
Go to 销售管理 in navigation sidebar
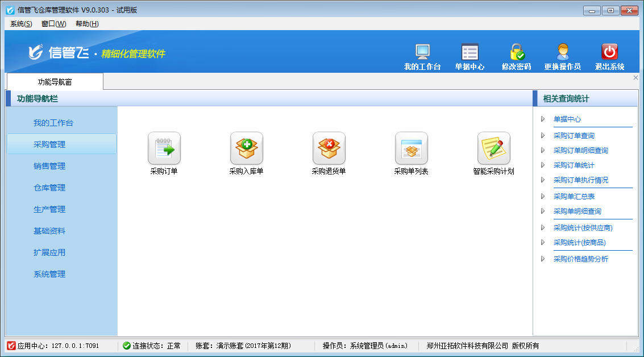[49, 166]
